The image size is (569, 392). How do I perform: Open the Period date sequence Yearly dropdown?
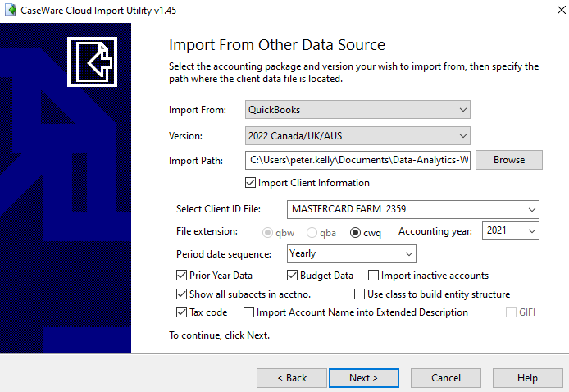351,253
